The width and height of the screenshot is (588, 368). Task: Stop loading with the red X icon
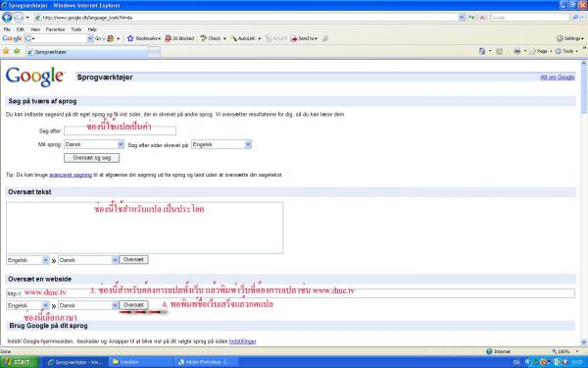click(x=482, y=18)
